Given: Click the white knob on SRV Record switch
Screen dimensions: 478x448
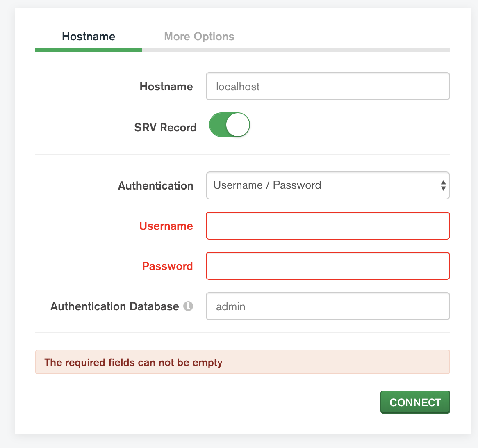Looking at the screenshot, I should 238,125.
